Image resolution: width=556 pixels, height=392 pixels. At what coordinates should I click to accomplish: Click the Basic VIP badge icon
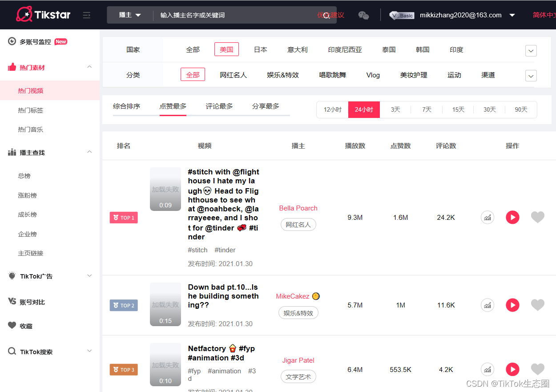coord(402,15)
